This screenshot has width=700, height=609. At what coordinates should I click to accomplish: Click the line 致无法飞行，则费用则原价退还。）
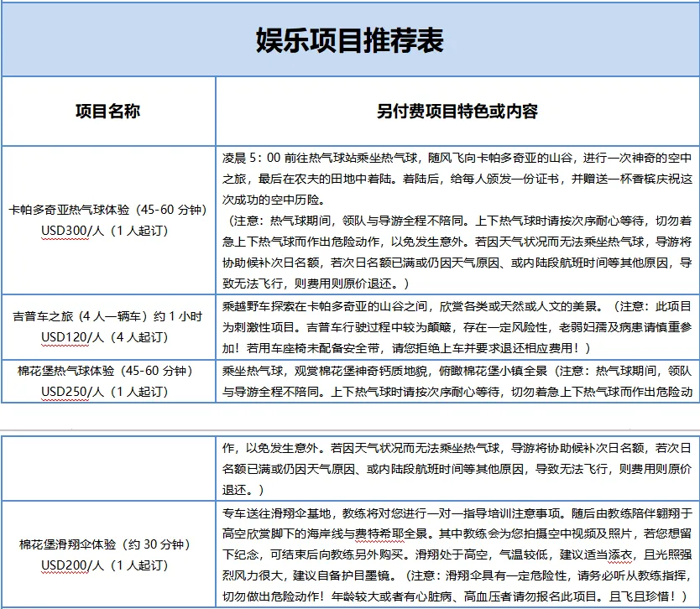[x=316, y=284]
